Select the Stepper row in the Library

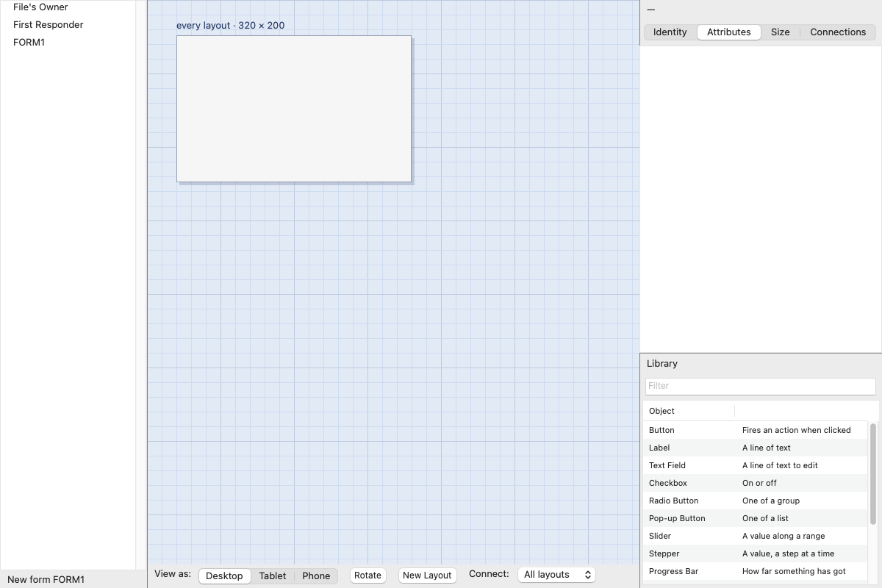756,553
